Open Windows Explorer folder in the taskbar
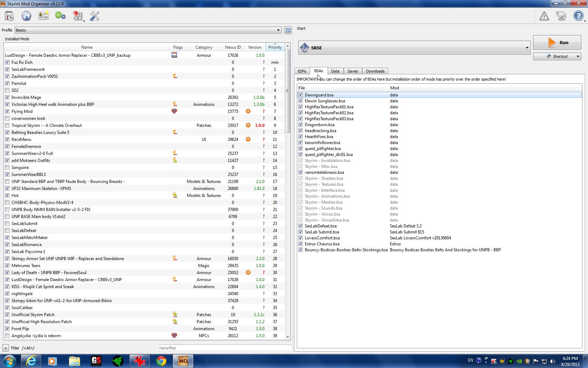 pos(75,361)
